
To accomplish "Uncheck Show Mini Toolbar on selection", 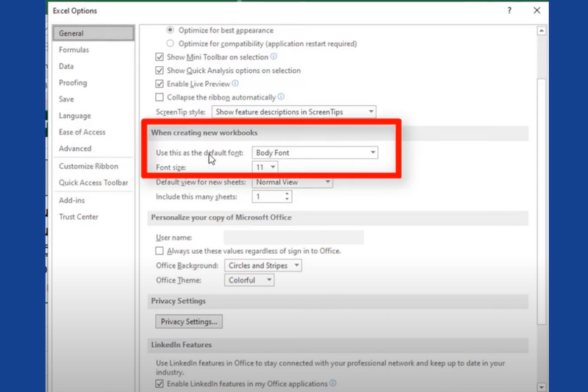I will coord(159,57).
